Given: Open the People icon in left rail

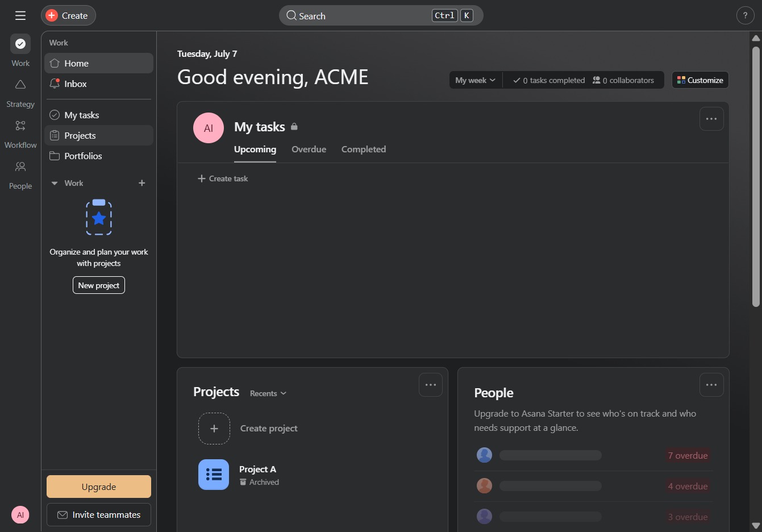Looking at the screenshot, I should (x=20, y=167).
